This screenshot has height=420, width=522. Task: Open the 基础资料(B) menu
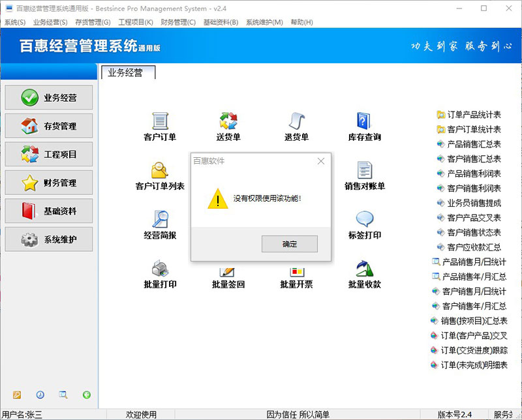pyautogui.click(x=221, y=22)
